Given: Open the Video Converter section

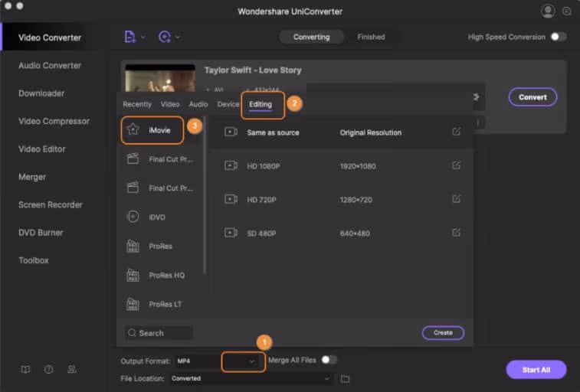Looking at the screenshot, I should 50,38.
